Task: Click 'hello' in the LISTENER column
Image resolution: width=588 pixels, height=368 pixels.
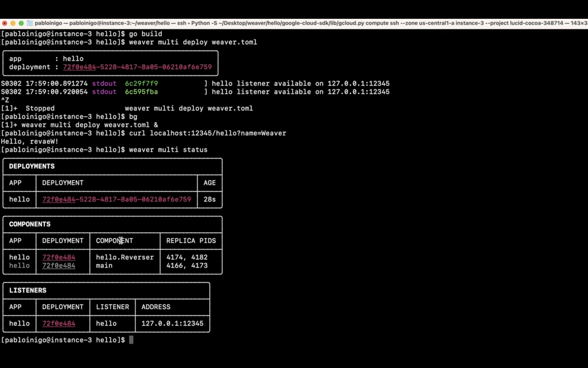Action: (106, 323)
